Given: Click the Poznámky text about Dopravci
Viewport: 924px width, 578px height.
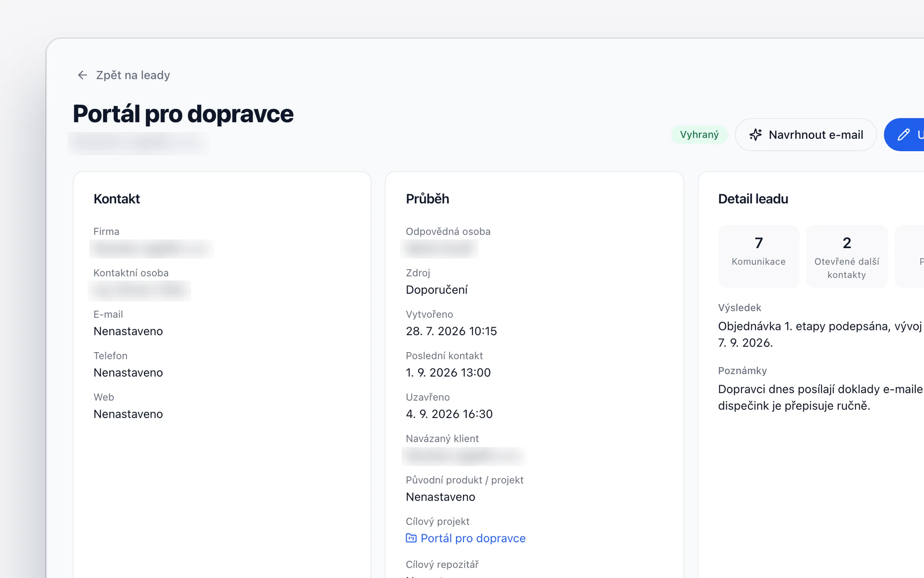Looking at the screenshot, I should click(x=820, y=397).
